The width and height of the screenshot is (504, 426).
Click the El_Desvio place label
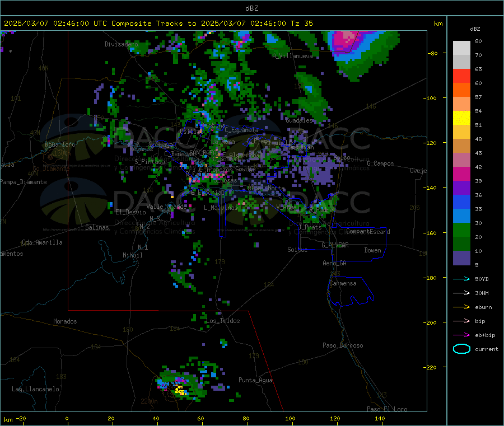coord(130,212)
